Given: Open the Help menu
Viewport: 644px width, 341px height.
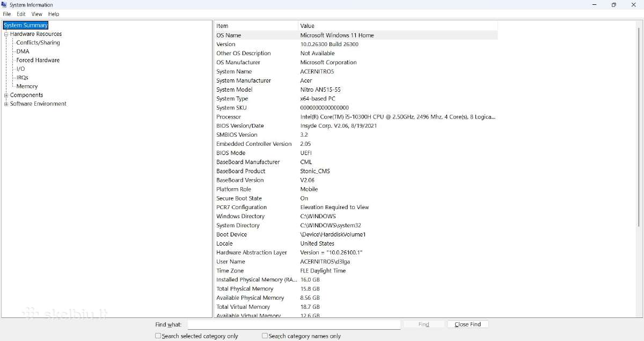Looking at the screenshot, I should [54, 14].
